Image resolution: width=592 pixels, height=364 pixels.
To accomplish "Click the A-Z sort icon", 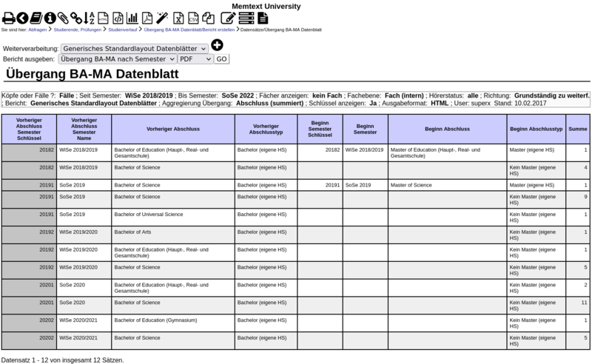I will [89, 18].
